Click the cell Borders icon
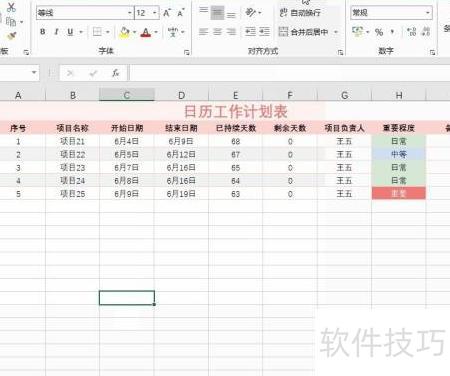This screenshot has width=450, height=376. [x=97, y=32]
